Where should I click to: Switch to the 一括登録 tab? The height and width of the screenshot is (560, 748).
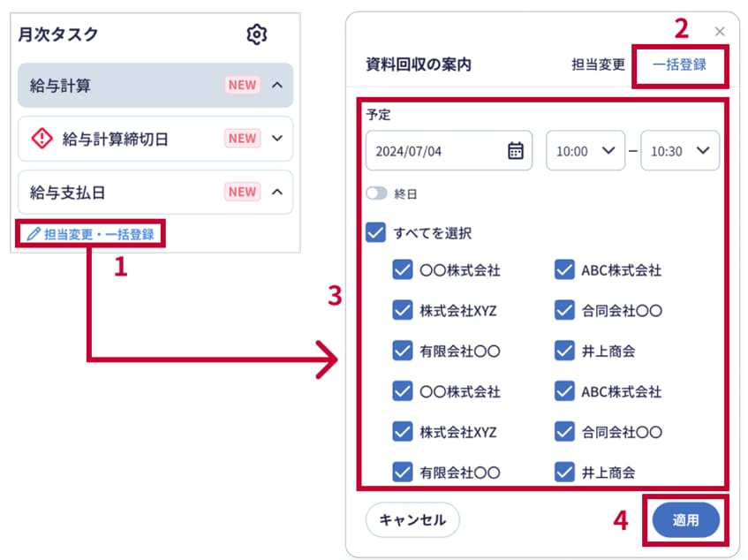point(679,64)
